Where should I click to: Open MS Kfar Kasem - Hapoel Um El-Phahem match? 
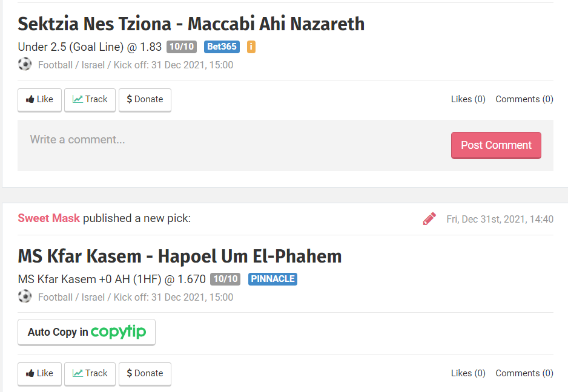[179, 256]
